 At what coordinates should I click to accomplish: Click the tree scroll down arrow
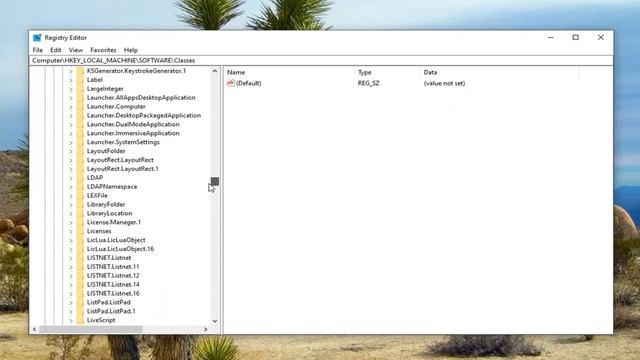(x=215, y=321)
